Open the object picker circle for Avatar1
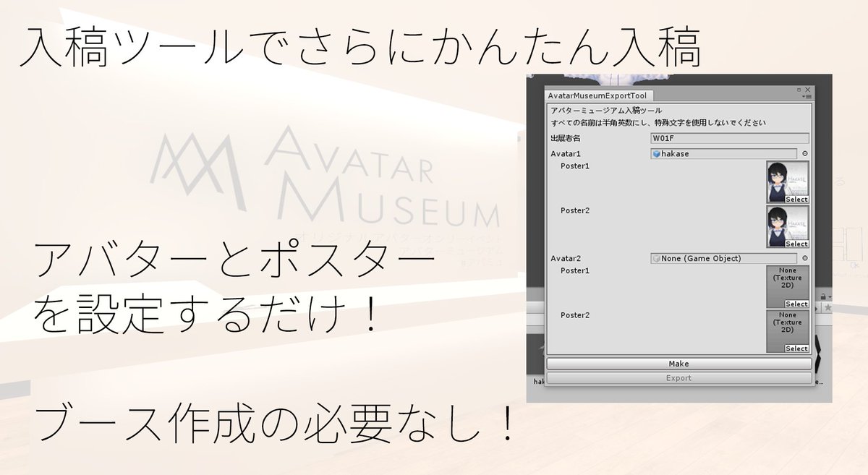This screenshot has height=475, width=868. point(805,154)
